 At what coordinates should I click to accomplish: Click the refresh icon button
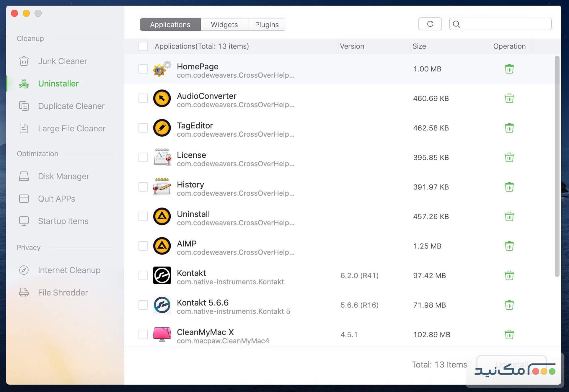tap(430, 24)
